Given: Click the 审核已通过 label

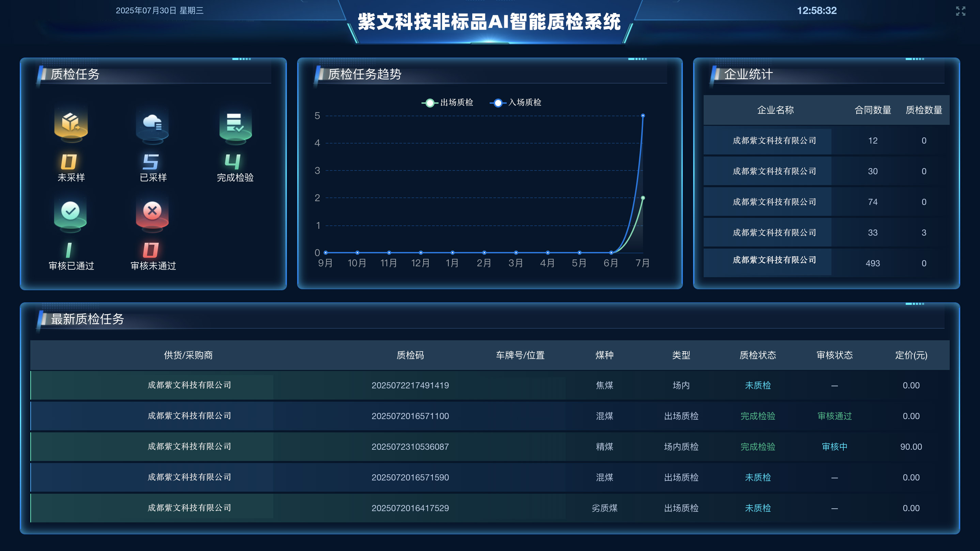Looking at the screenshot, I should click(71, 266).
